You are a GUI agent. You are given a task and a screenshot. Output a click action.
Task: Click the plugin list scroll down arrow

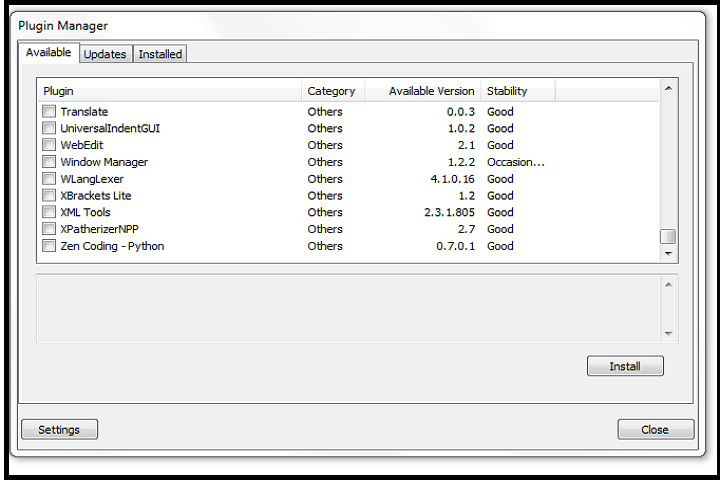668,254
